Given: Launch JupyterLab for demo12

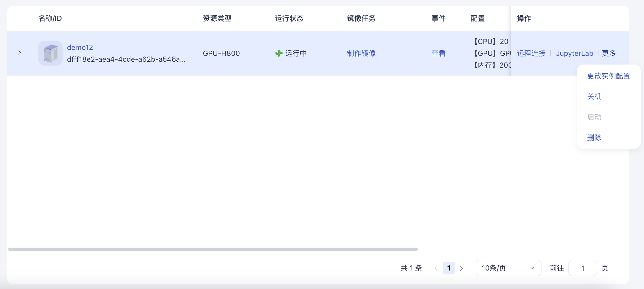Looking at the screenshot, I should 575,53.
